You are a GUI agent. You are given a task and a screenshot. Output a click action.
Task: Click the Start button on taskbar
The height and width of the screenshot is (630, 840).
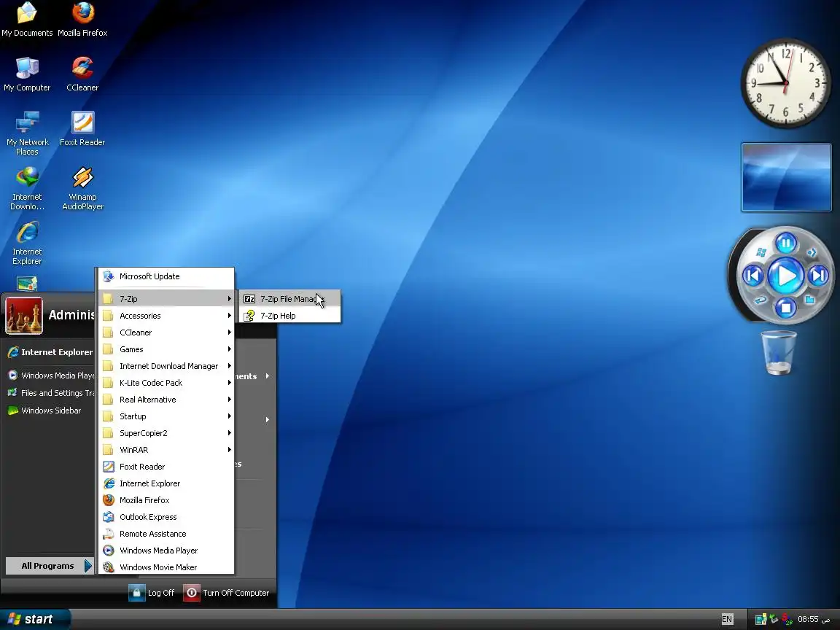[35, 619]
